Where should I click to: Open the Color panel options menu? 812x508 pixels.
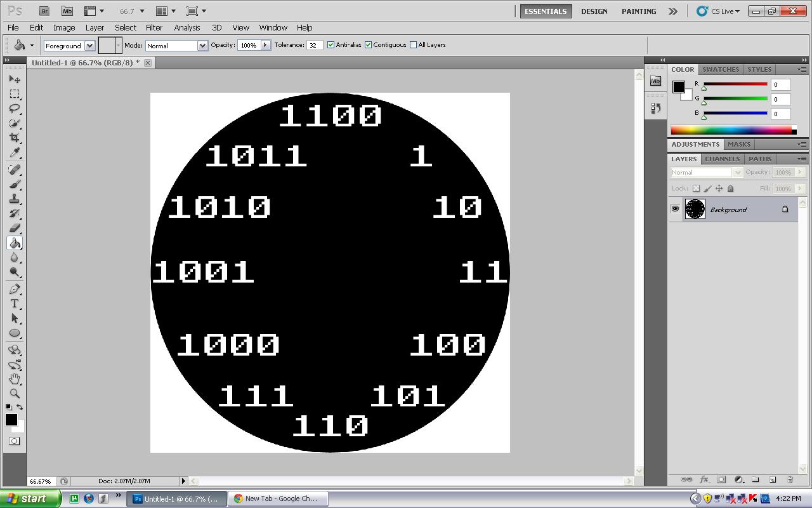tap(801, 69)
